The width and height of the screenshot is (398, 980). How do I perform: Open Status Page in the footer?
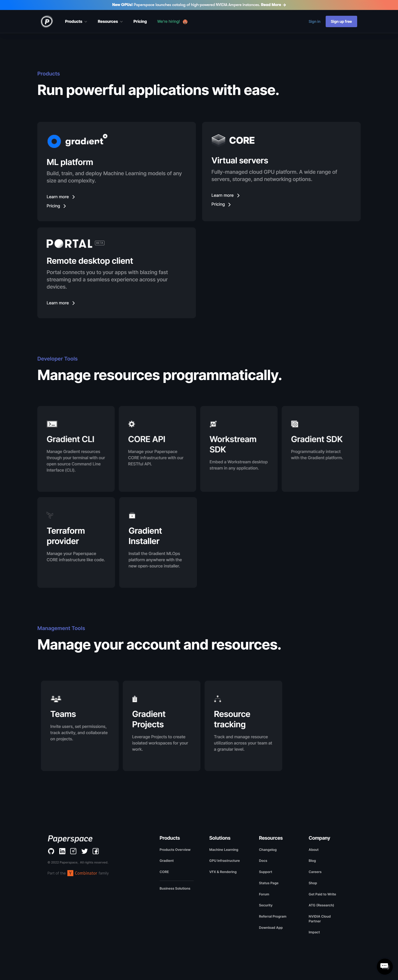pyautogui.click(x=269, y=883)
